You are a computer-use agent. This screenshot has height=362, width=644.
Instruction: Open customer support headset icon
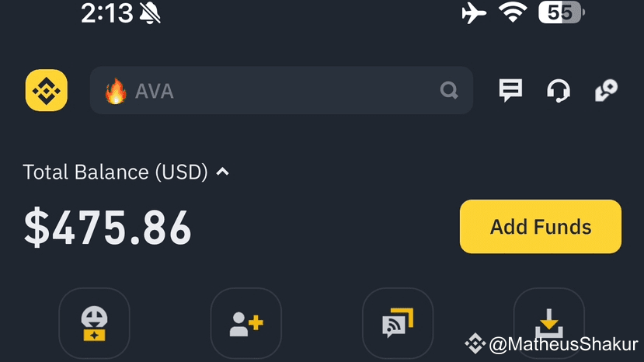click(559, 90)
